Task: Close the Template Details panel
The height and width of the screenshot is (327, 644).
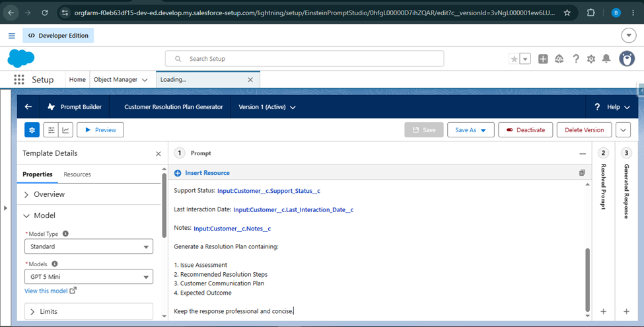Action: pyautogui.click(x=158, y=154)
